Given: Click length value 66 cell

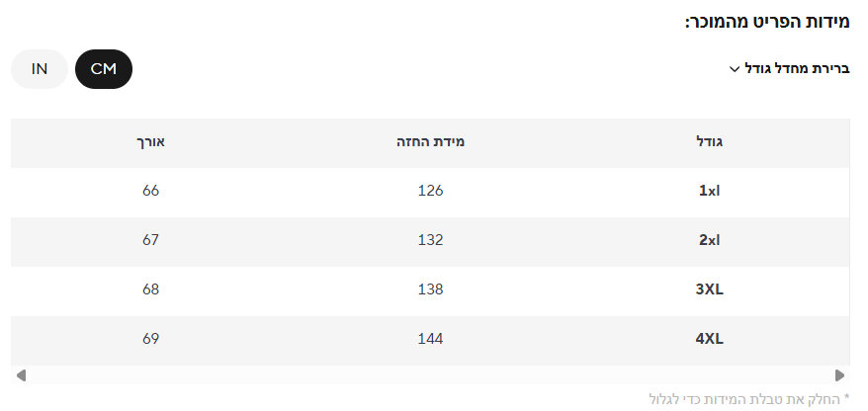Looking at the screenshot, I should coord(150,192).
